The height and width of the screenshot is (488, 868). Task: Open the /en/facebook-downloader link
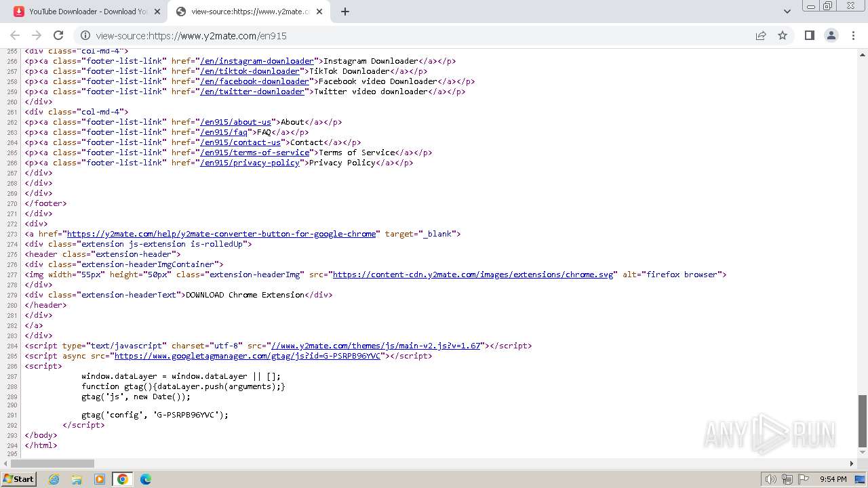[x=254, y=81]
